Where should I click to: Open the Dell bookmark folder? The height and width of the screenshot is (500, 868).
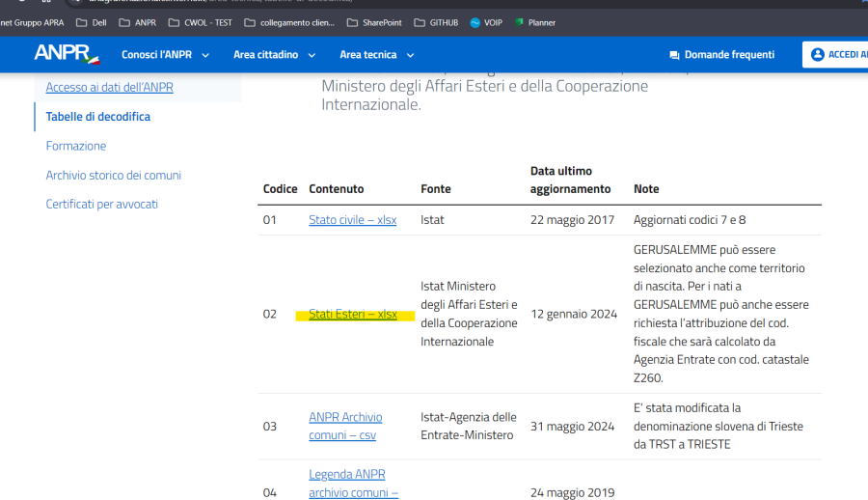pos(92,22)
